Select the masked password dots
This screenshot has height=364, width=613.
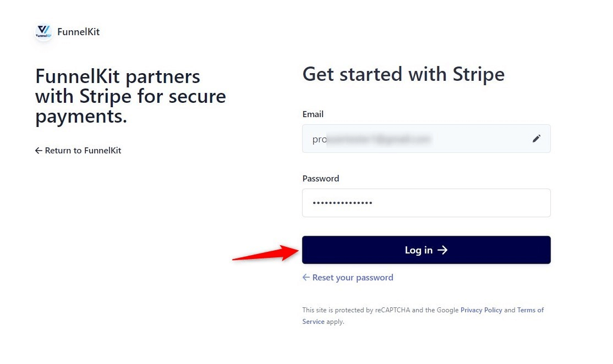[x=342, y=203]
